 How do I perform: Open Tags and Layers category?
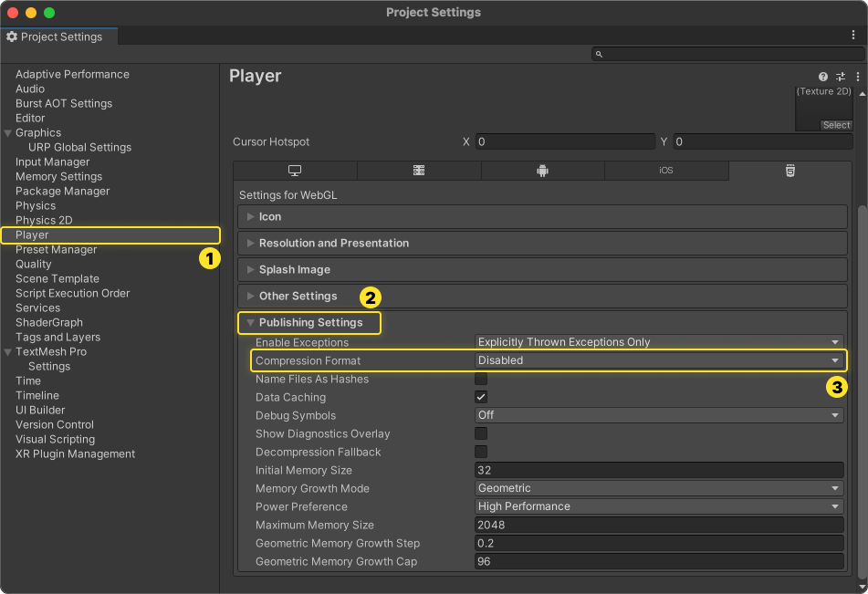[58, 337]
